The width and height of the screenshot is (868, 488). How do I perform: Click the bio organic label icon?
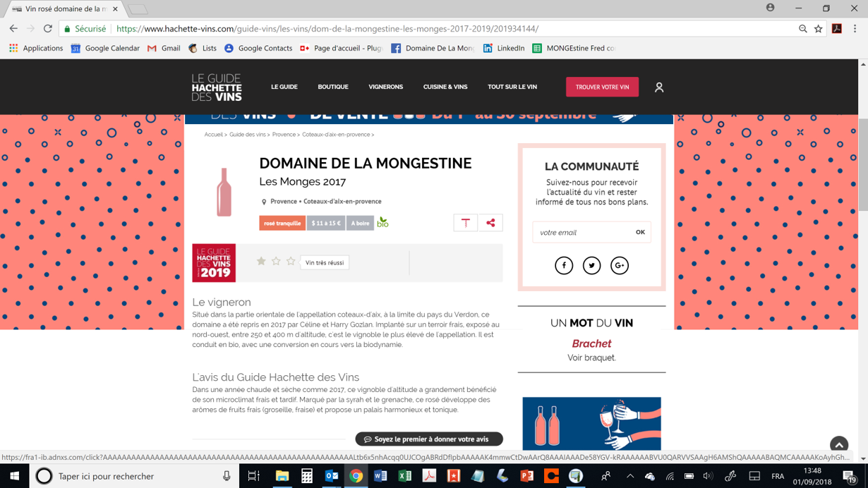(x=382, y=222)
